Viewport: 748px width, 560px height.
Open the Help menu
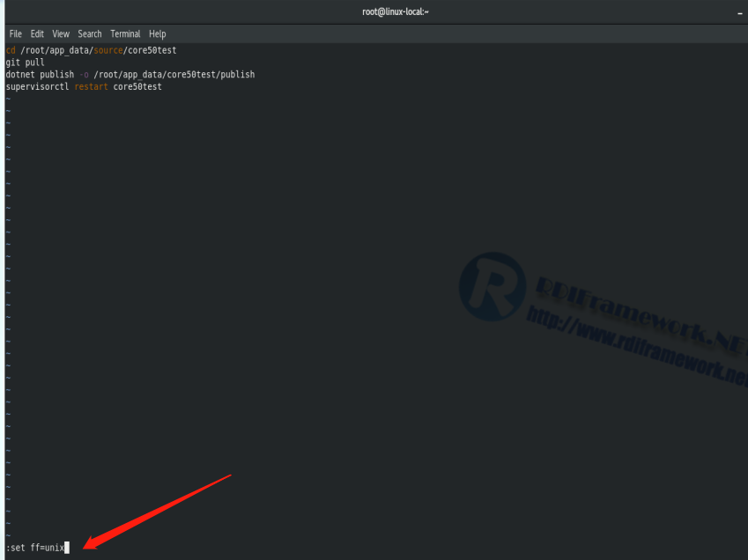click(x=157, y=33)
